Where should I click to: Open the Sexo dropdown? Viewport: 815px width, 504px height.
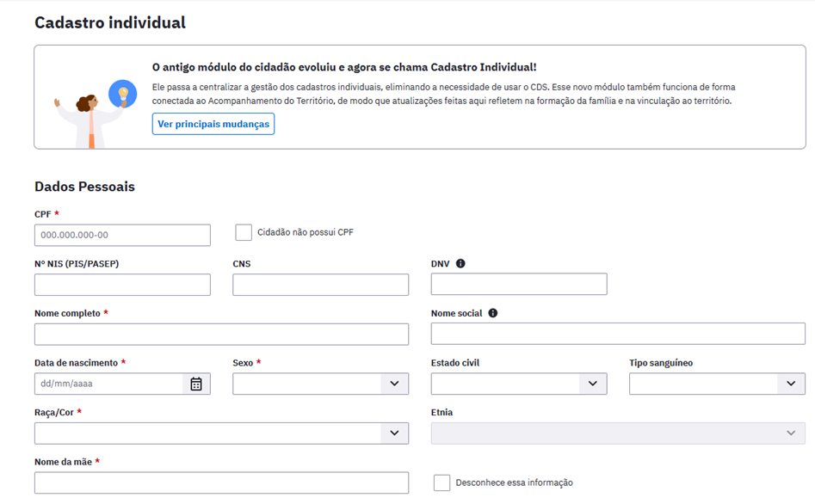321,384
